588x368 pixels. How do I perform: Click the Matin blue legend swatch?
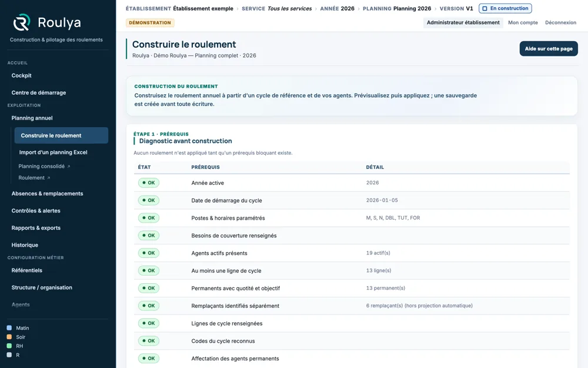point(9,328)
